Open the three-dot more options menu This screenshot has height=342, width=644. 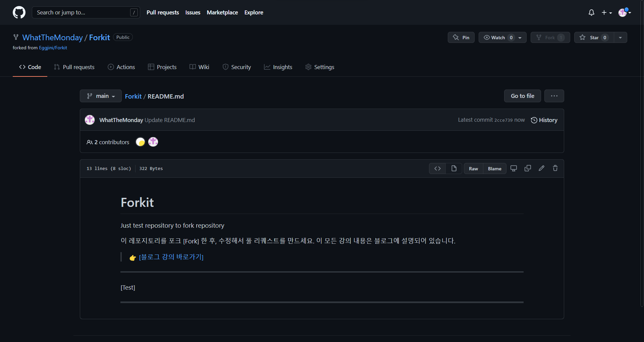coord(554,96)
